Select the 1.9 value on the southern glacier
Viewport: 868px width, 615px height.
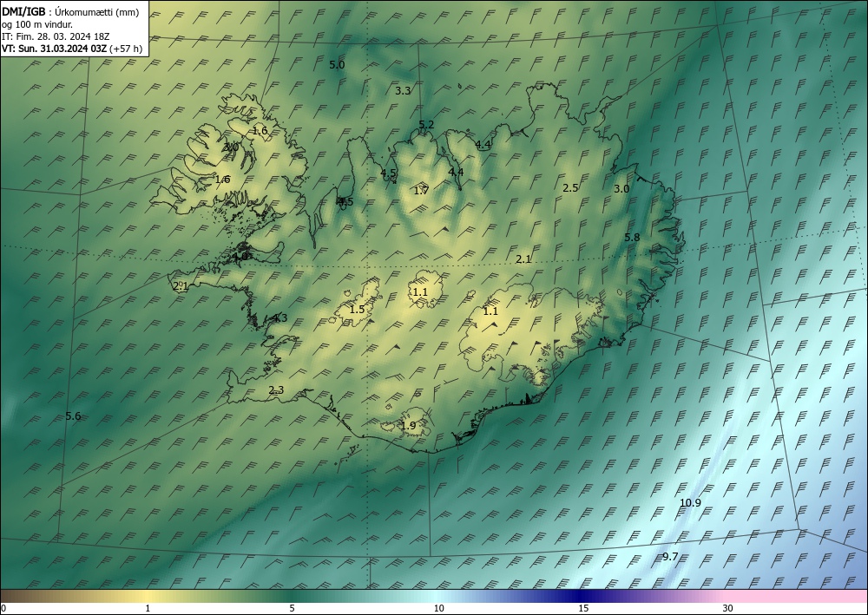[408, 426]
